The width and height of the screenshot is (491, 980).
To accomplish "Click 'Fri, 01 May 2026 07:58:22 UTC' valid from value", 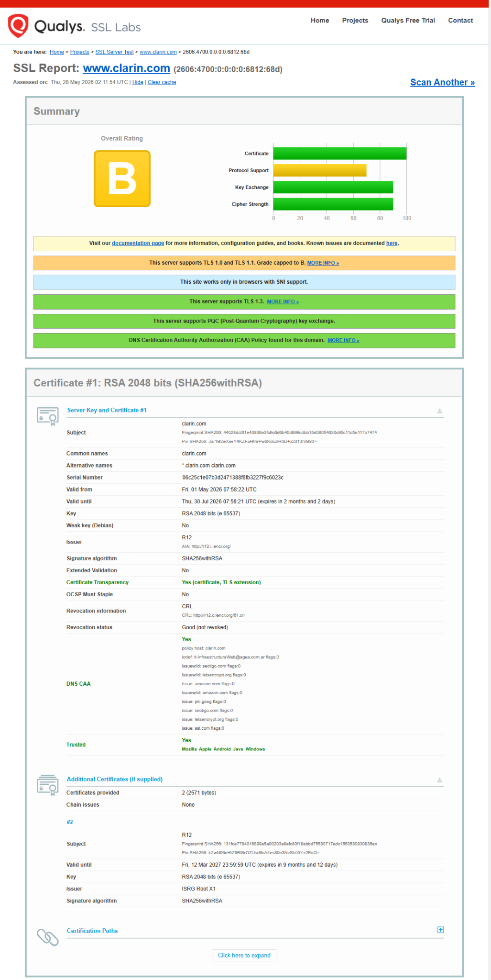I will tap(219, 490).
